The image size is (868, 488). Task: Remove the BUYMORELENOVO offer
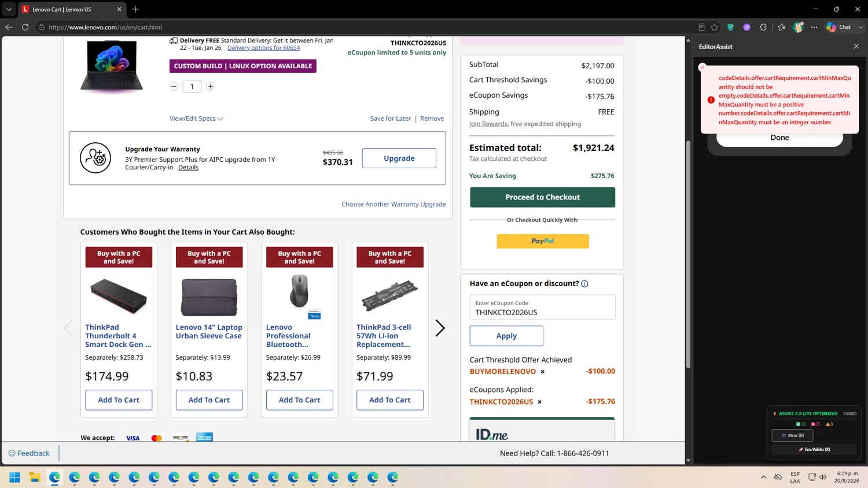[x=542, y=372]
